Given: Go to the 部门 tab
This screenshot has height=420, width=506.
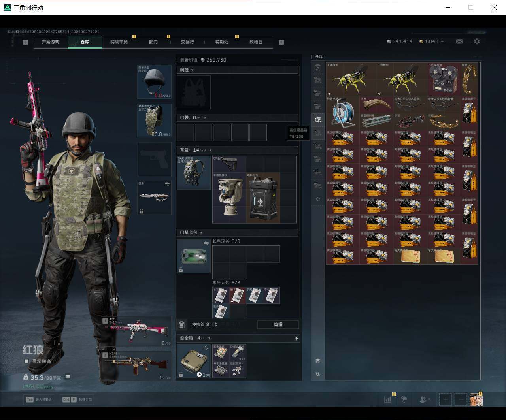Looking at the screenshot, I should pos(153,42).
